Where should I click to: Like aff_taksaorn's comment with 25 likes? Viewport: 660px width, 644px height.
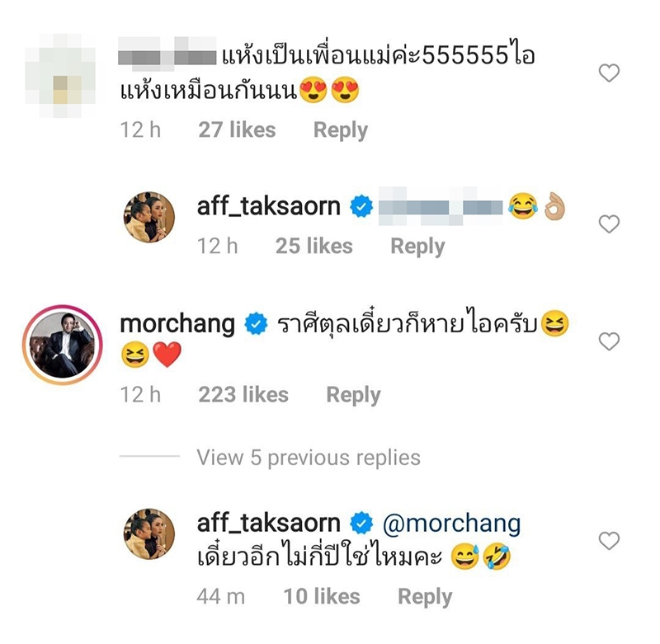tap(609, 223)
